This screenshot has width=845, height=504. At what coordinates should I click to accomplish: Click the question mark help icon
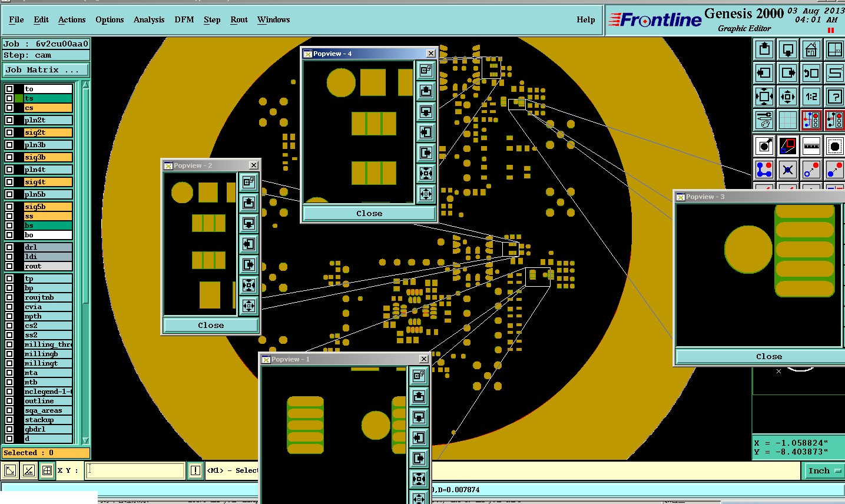pos(834,97)
